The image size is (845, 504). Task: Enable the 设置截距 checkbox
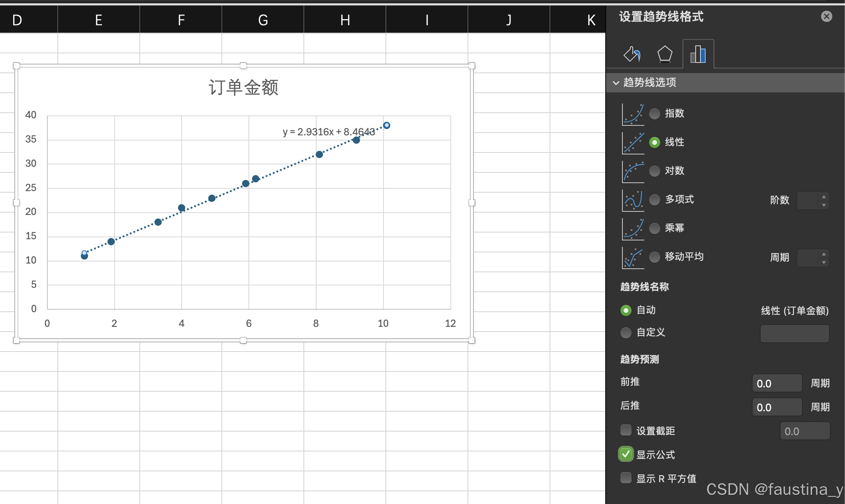point(626,430)
